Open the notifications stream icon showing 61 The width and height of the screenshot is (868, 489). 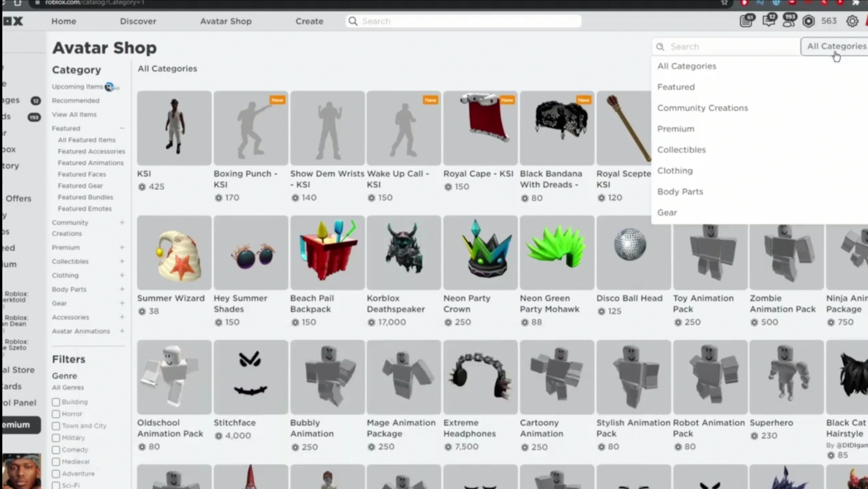746,21
